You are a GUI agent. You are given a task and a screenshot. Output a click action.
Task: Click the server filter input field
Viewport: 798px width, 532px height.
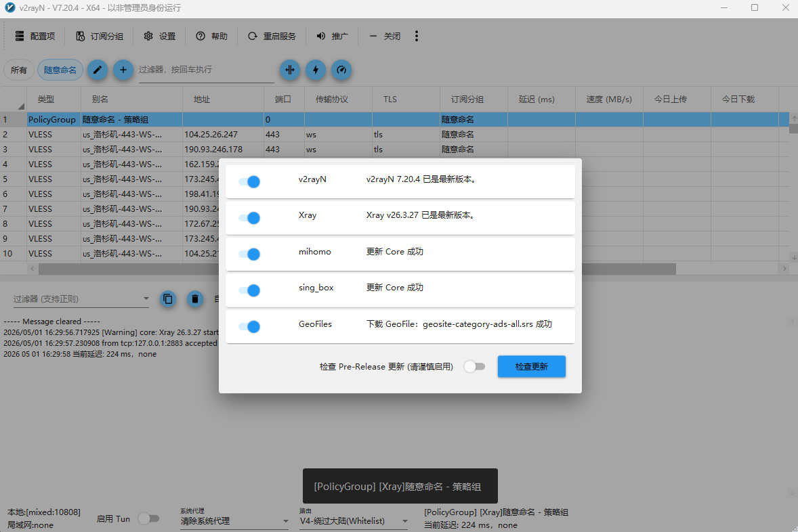(x=206, y=70)
